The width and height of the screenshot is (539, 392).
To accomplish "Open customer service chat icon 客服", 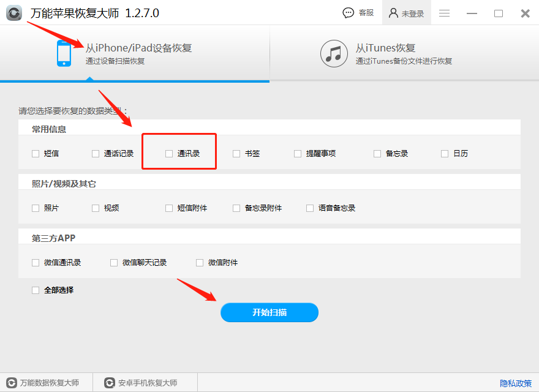I will pos(349,13).
